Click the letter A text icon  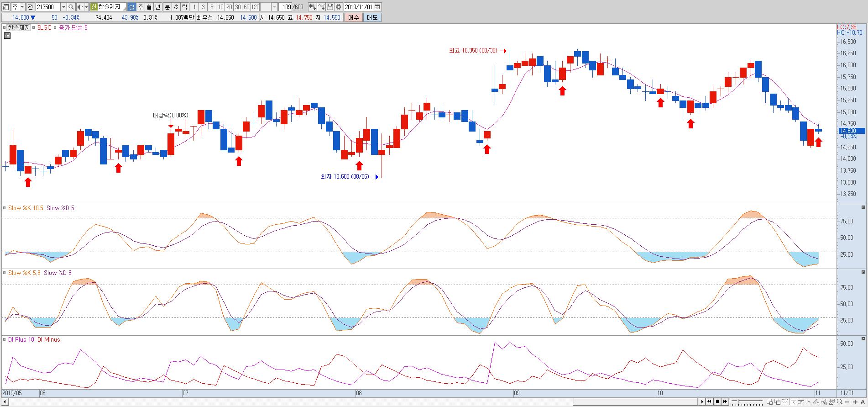point(863,402)
